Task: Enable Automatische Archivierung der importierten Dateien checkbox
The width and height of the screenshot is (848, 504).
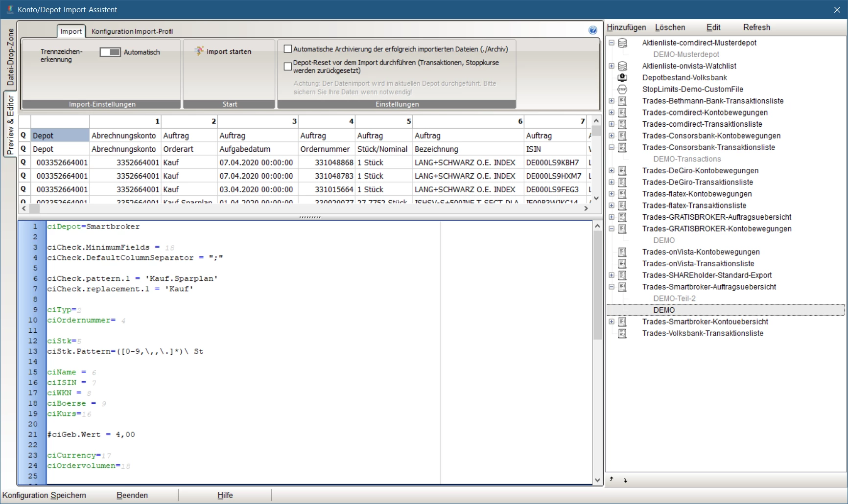Action: 288,49
